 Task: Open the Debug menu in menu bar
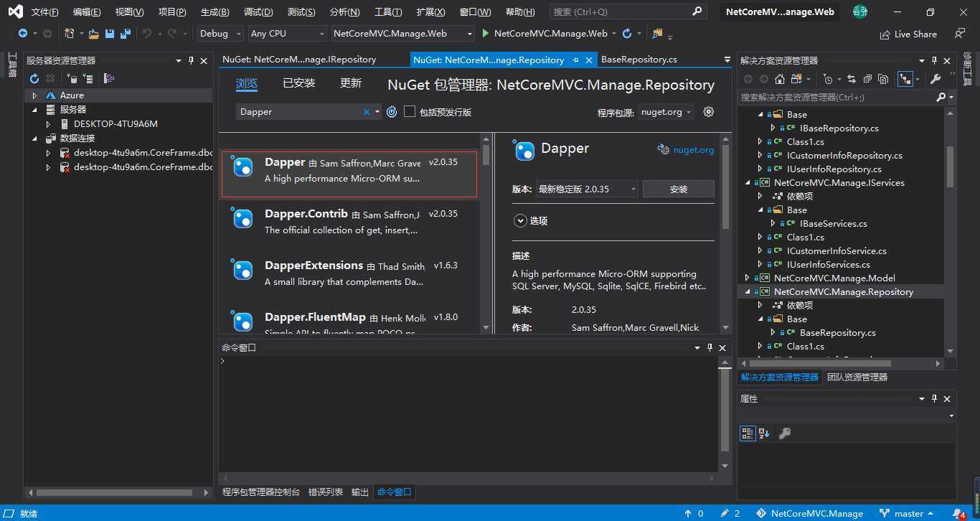pos(258,12)
